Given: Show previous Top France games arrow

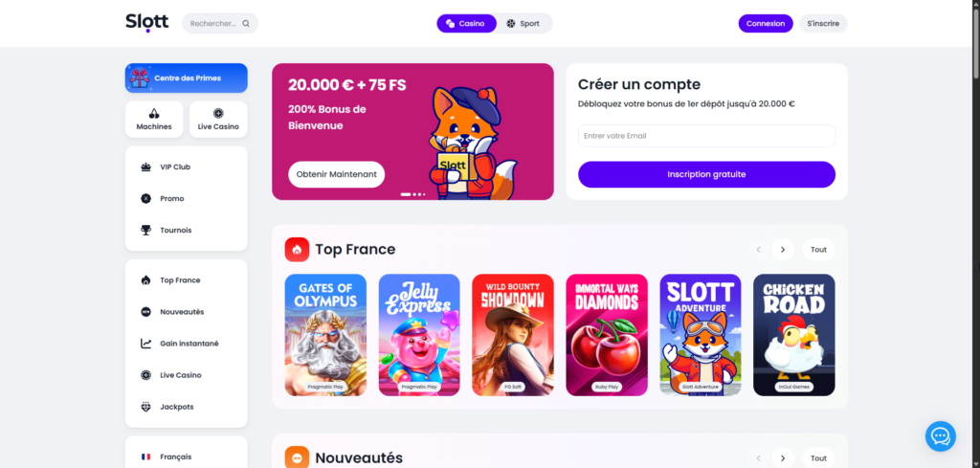Looking at the screenshot, I should [759, 249].
